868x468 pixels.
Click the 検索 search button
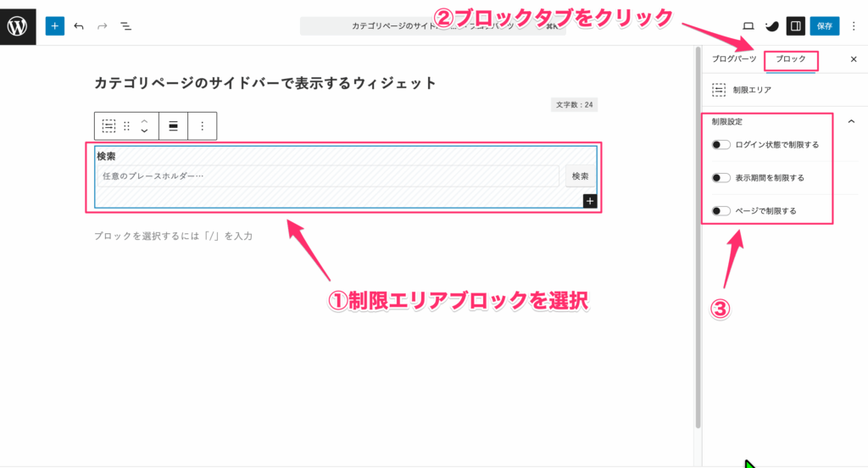(x=580, y=176)
